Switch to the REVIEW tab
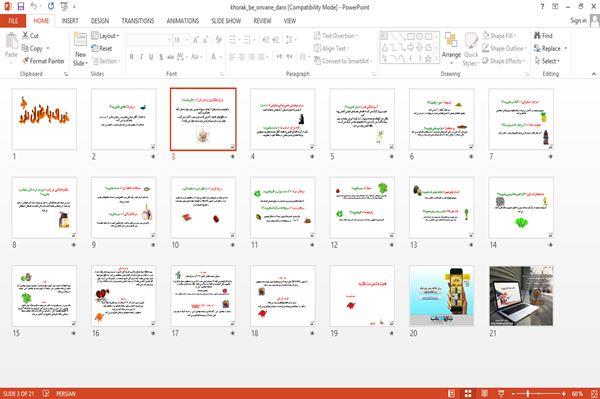This screenshot has width=600, height=399. (x=262, y=21)
